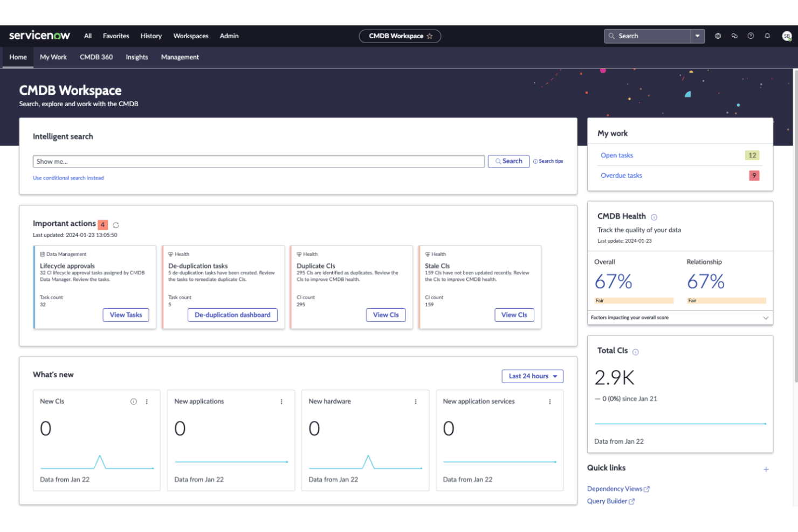Open the notifications bell icon
The width and height of the screenshot is (798, 532).
[767, 36]
